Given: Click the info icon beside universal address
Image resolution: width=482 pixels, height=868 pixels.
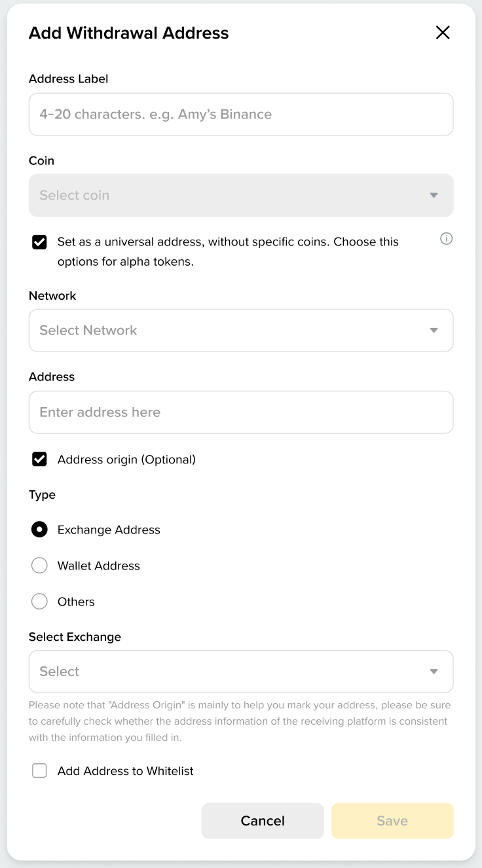Looking at the screenshot, I should click(x=446, y=239).
